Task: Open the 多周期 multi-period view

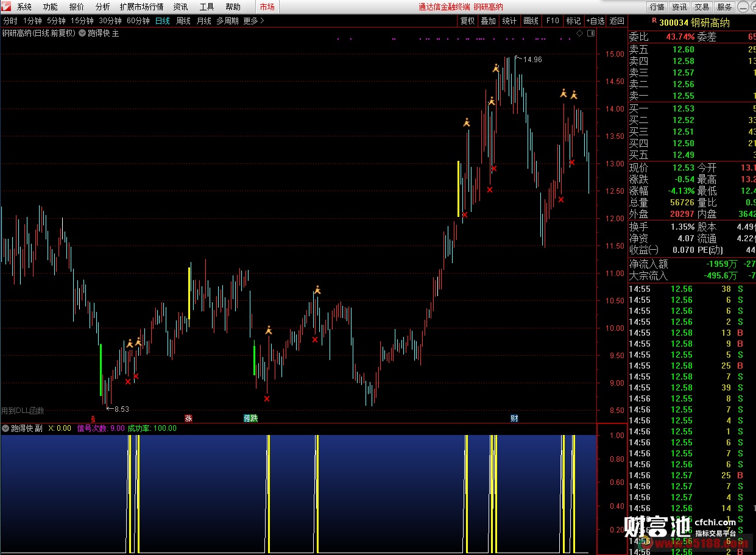Action: point(227,21)
